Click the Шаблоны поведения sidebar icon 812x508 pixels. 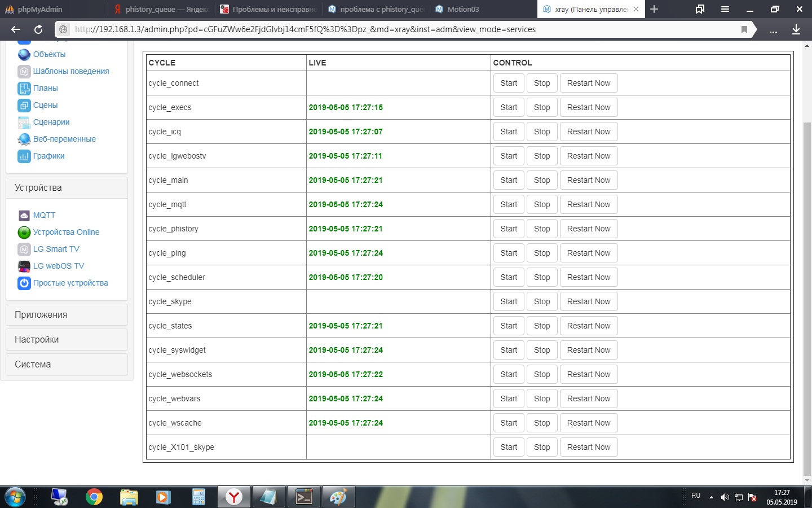[24, 71]
